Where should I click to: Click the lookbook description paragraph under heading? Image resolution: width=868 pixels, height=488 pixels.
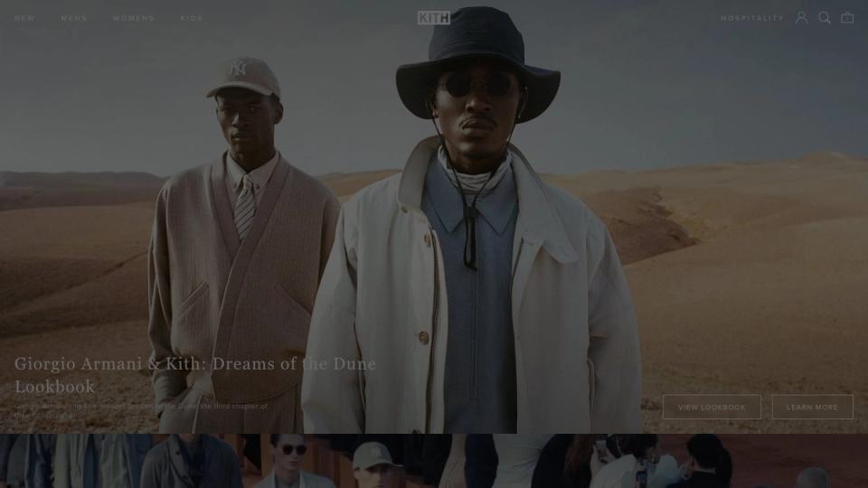click(141, 410)
